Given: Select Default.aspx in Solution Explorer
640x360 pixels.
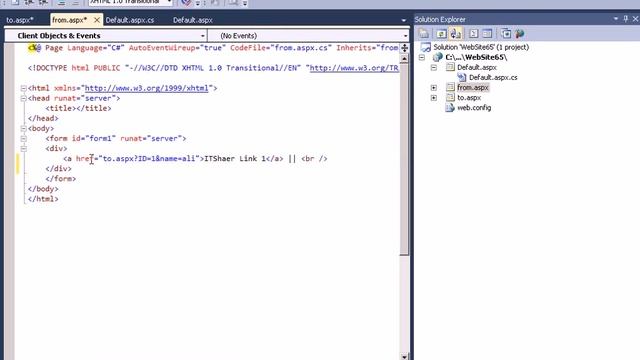Looking at the screenshot, I should pyautogui.click(x=477, y=67).
